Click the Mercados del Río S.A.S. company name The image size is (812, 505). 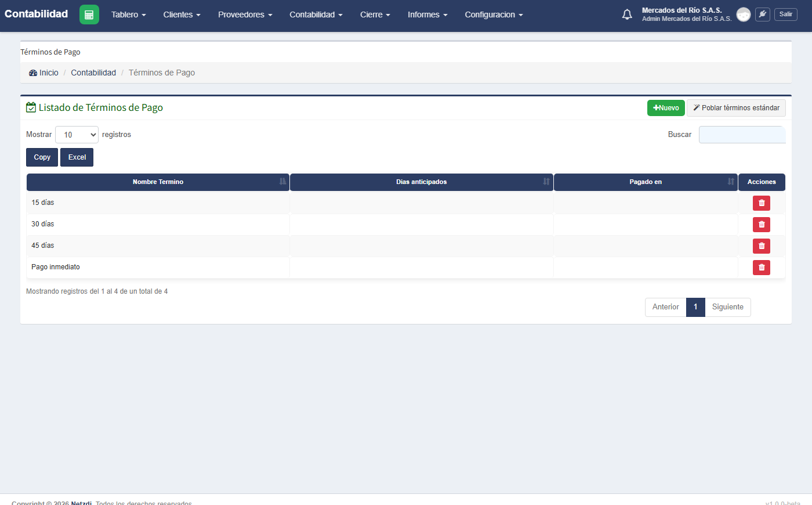[x=682, y=10]
